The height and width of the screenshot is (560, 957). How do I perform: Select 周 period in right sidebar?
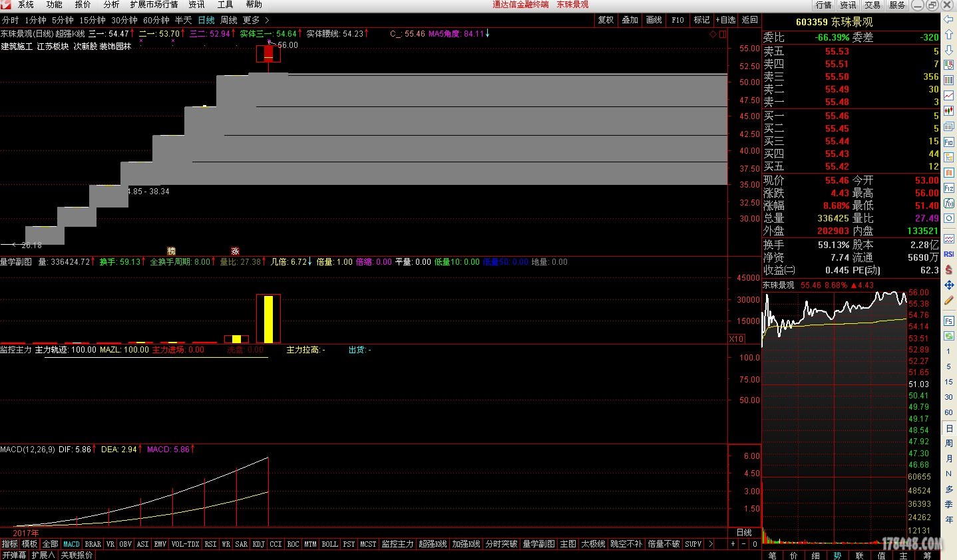coord(949,444)
